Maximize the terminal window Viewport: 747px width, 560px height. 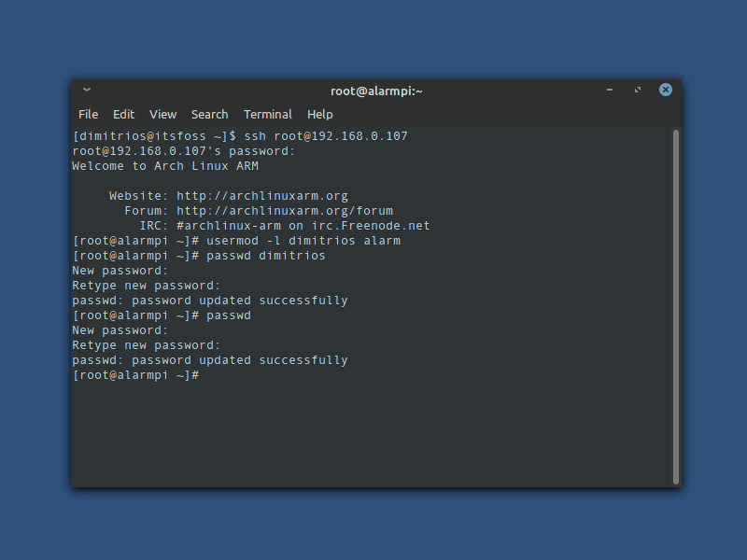(x=638, y=90)
